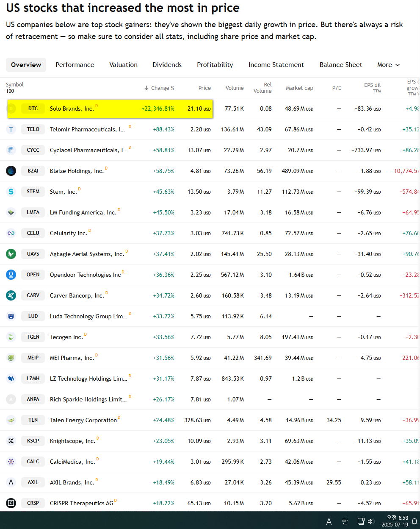
Task: Toggle the Korean IME 한 indicator
Action: (x=345, y=521)
